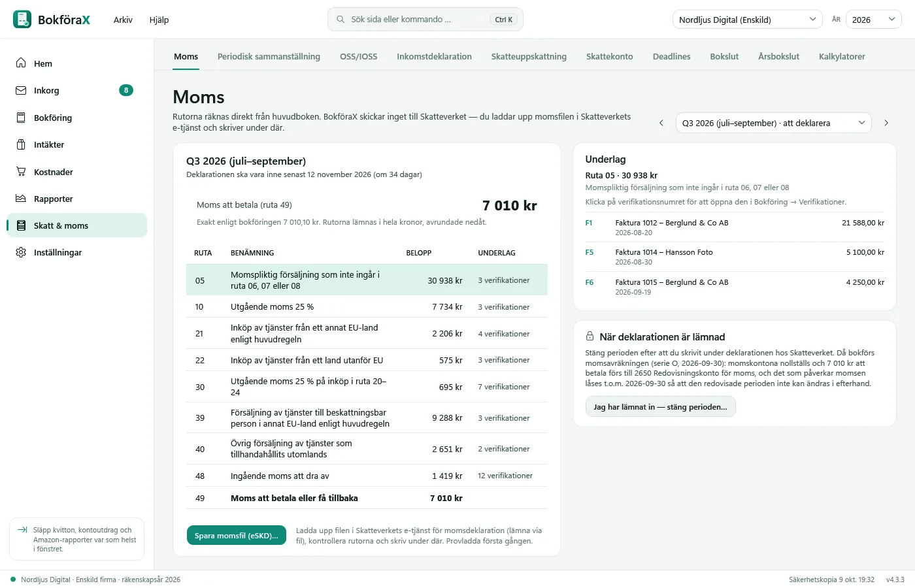The height and width of the screenshot is (588, 915).
Task: Open verification F1 link
Action: (589, 223)
